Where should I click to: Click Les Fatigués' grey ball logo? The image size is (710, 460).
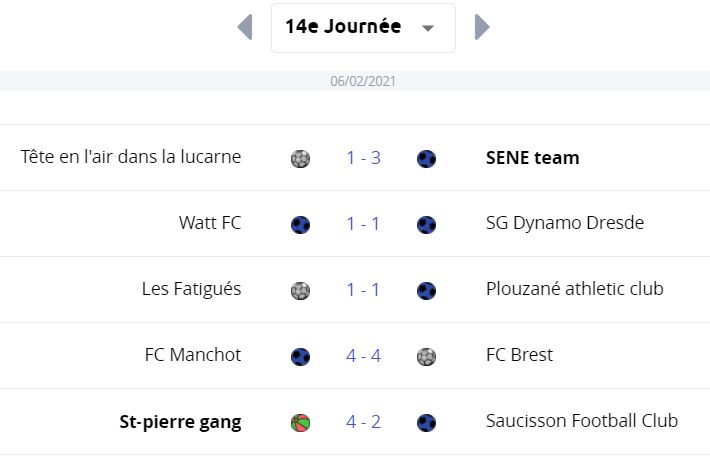tap(300, 291)
